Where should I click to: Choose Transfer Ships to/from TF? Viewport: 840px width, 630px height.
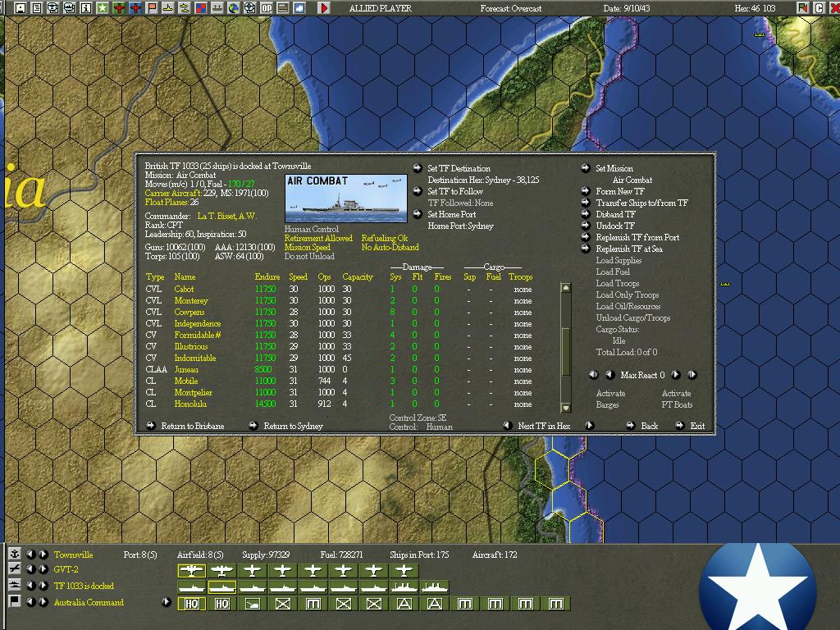641,203
